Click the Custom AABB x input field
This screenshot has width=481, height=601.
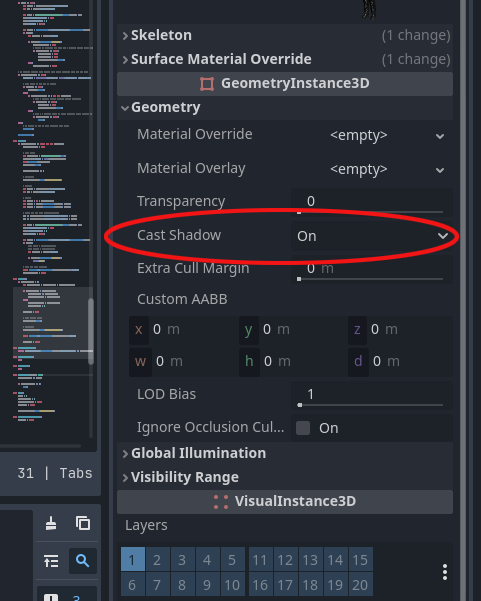pyautogui.click(x=182, y=329)
